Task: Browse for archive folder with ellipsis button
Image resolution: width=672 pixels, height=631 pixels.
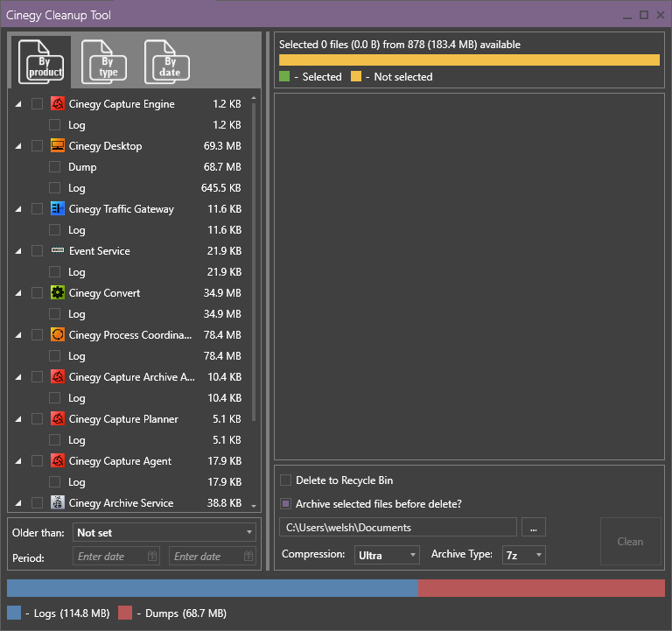Action: pyautogui.click(x=534, y=527)
